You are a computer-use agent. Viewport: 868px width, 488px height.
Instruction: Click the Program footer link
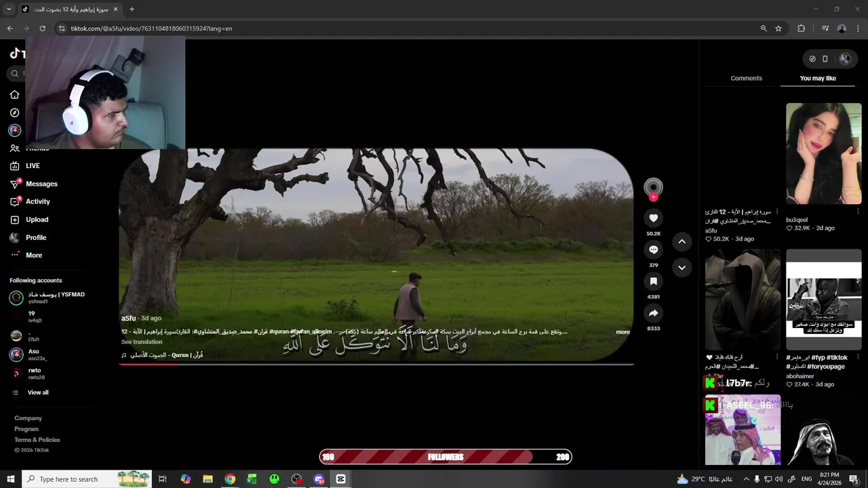(x=26, y=429)
